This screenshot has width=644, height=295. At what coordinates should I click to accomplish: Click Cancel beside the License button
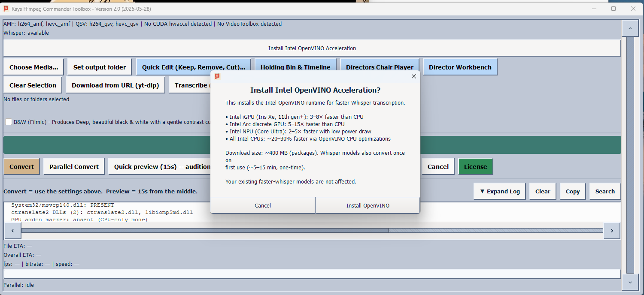pyautogui.click(x=438, y=166)
